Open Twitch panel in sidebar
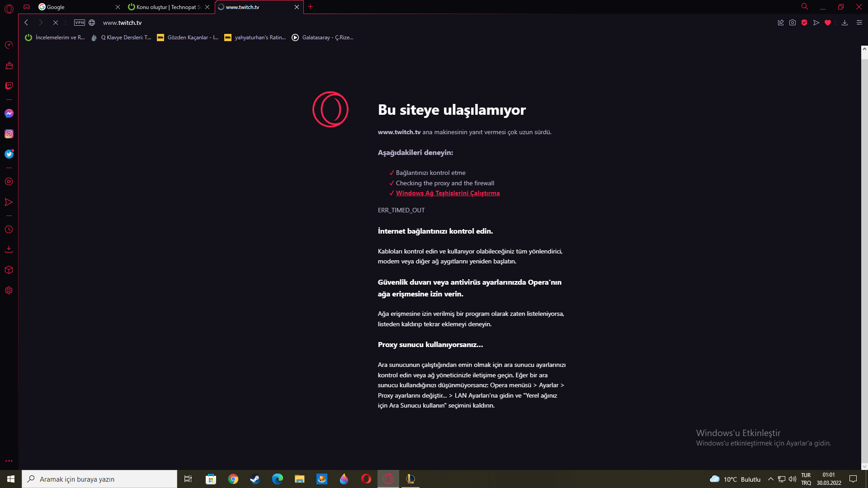 pos(9,86)
